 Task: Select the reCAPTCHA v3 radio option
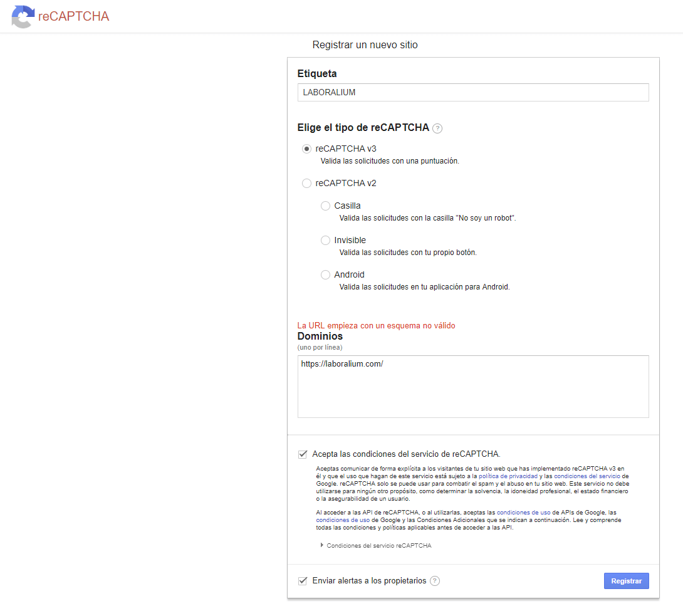pyautogui.click(x=306, y=149)
